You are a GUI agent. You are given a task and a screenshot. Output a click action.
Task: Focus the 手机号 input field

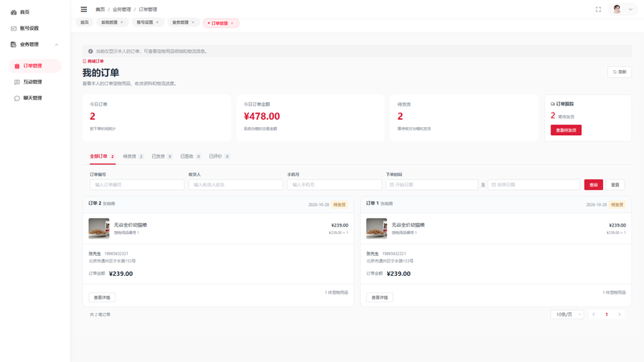pos(334,185)
